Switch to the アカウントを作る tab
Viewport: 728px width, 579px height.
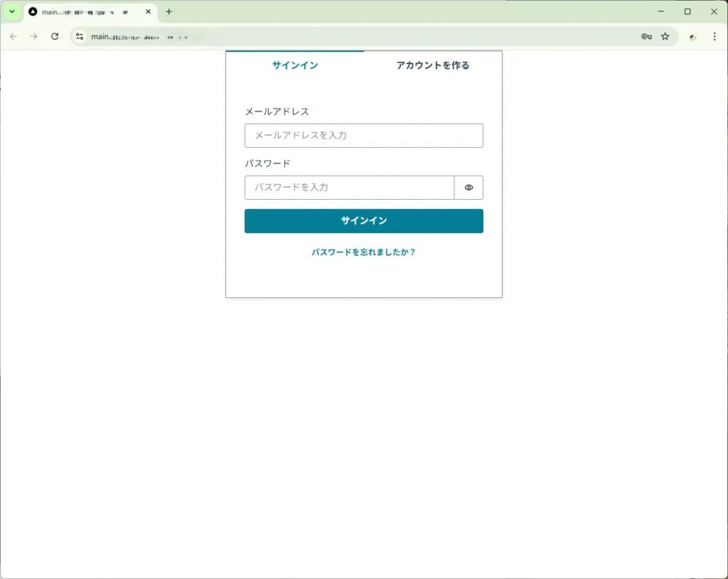click(432, 65)
